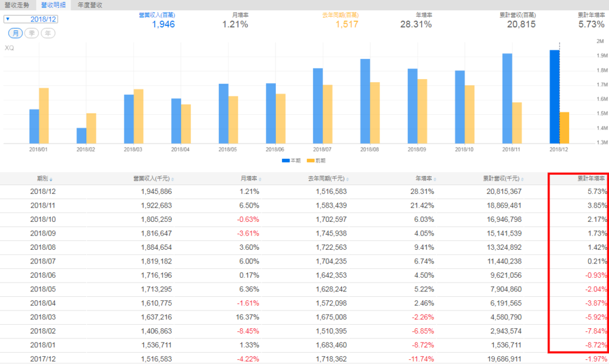
Task: Sort by 月增率 column sort icon
Action: (x=260, y=180)
